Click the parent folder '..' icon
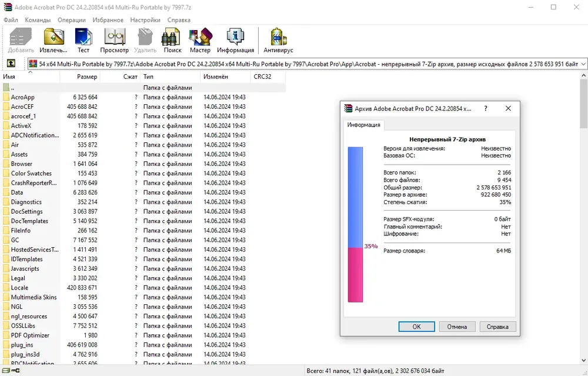This screenshot has height=376, width=588. point(6,88)
